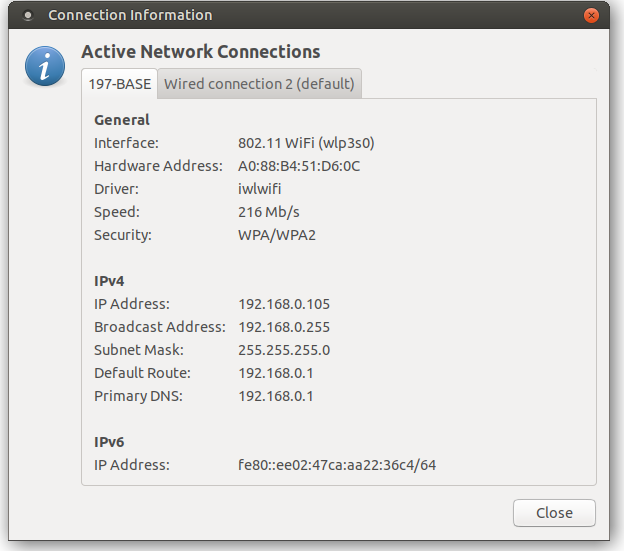The image size is (624, 551).
Task: Click the interface value 802.11 WiFi (wlp3s0)
Action: click(306, 143)
